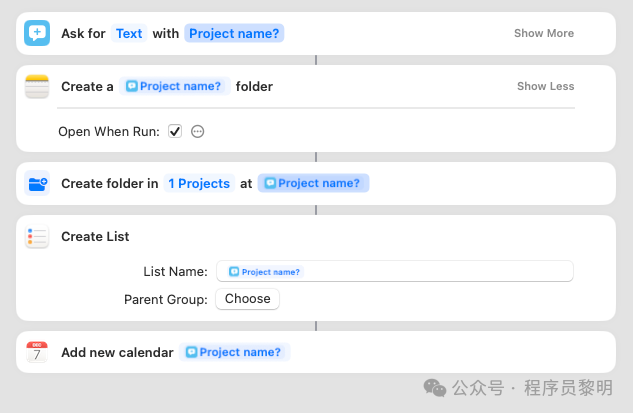Select Project name? variable in Add new calendar
The image size is (633, 413).
tap(235, 352)
